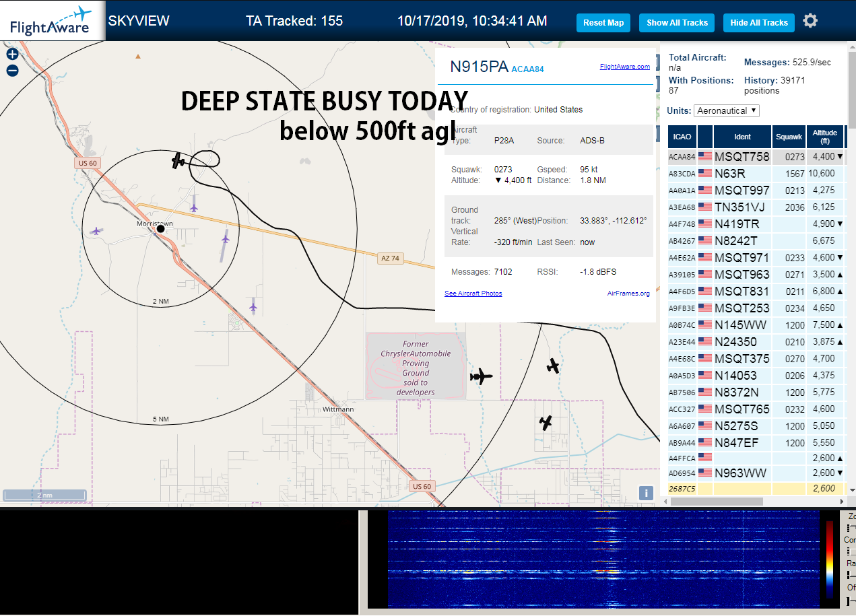The image size is (856, 616).
Task: Open the Units dropdown showing Aeronautical
Action: [727, 110]
